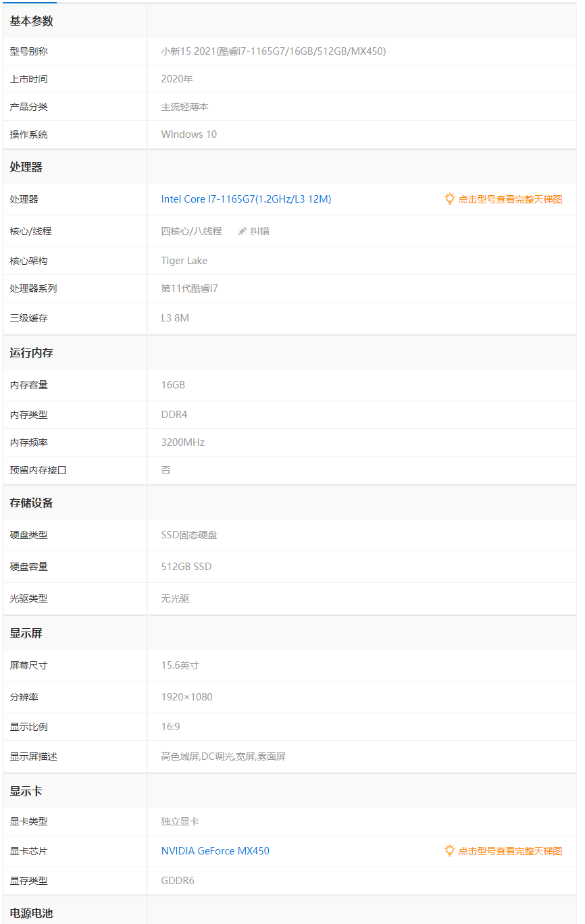Click the 硬盘类型 row label
Image resolution: width=585 pixels, height=924 pixels.
pyautogui.click(x=28, y=535)
